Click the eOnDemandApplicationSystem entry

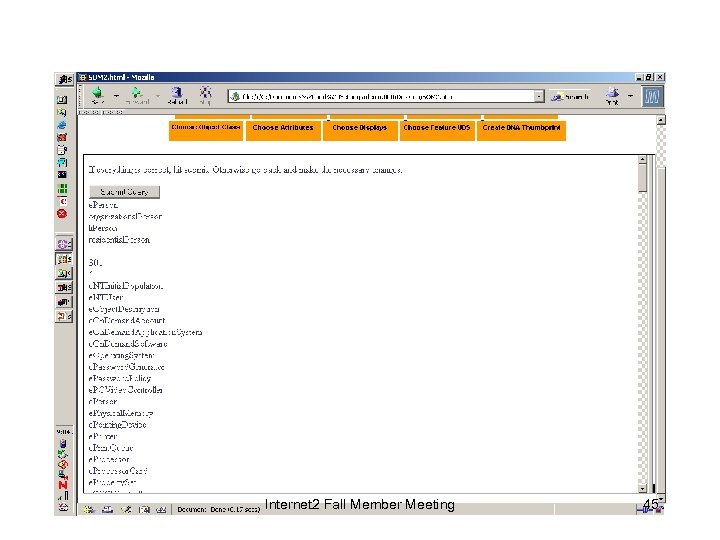(x=145, y=332)
